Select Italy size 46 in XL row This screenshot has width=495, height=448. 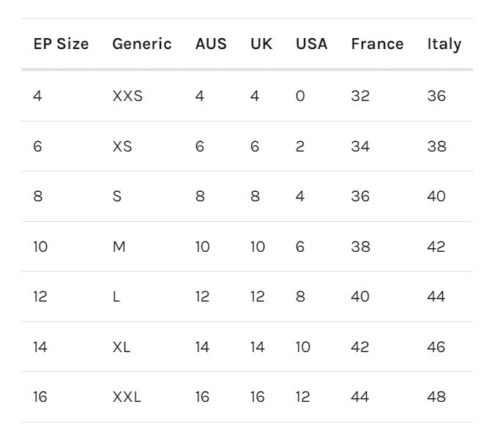tap(436, 347)
